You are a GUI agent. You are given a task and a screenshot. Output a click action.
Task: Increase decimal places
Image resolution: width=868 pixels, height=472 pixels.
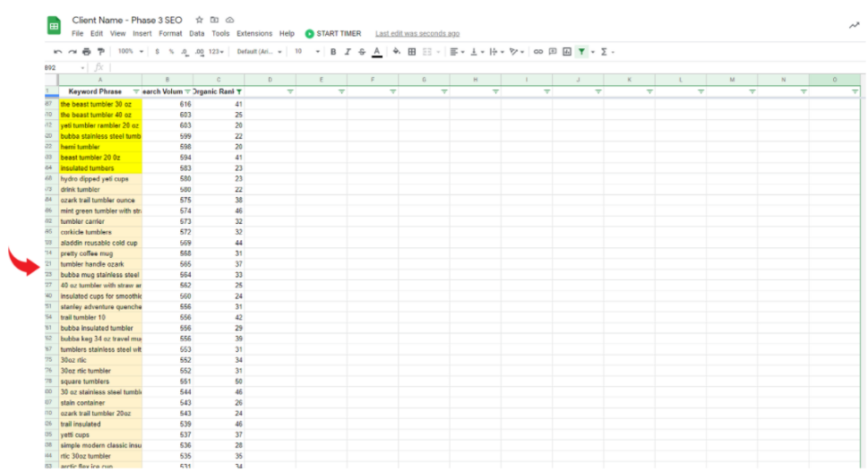[x=199, y=51]
